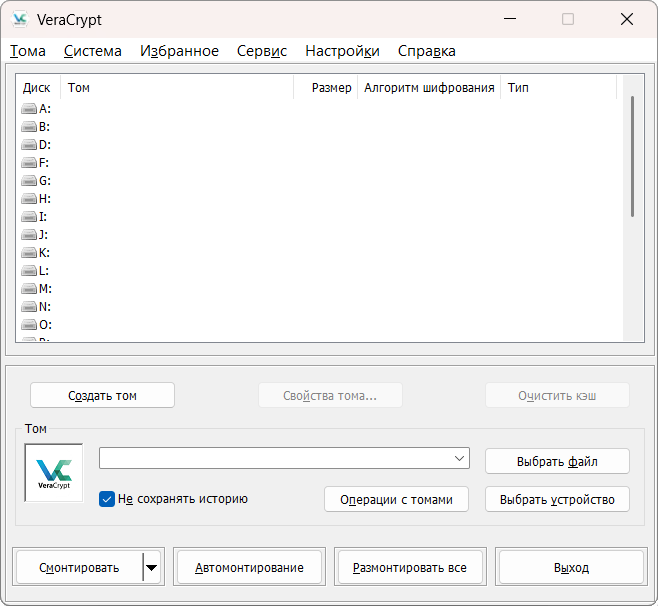Click the Выбрать файл button
This screenshot has width=658, height=606.
pyautogui.click(x=557, y=461)
